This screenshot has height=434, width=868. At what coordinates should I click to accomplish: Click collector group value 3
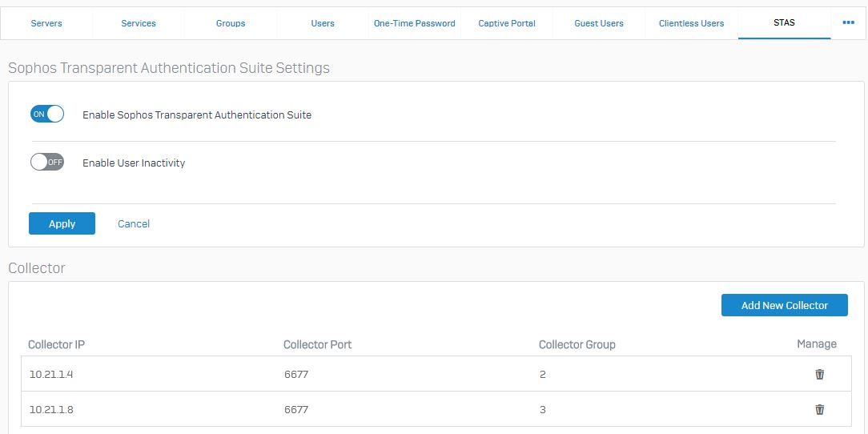[x=543, y=410]
